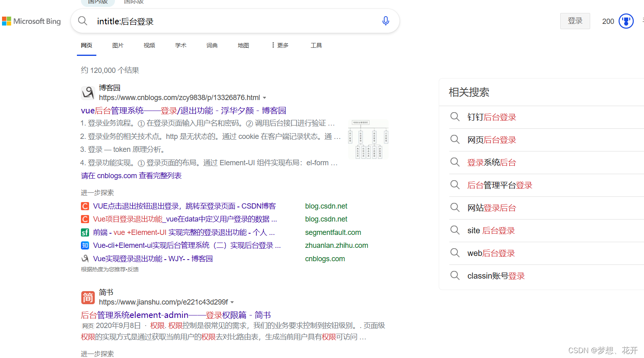
Task: Click the flowchart thumbnail in first result
Action: pos(368,139)
